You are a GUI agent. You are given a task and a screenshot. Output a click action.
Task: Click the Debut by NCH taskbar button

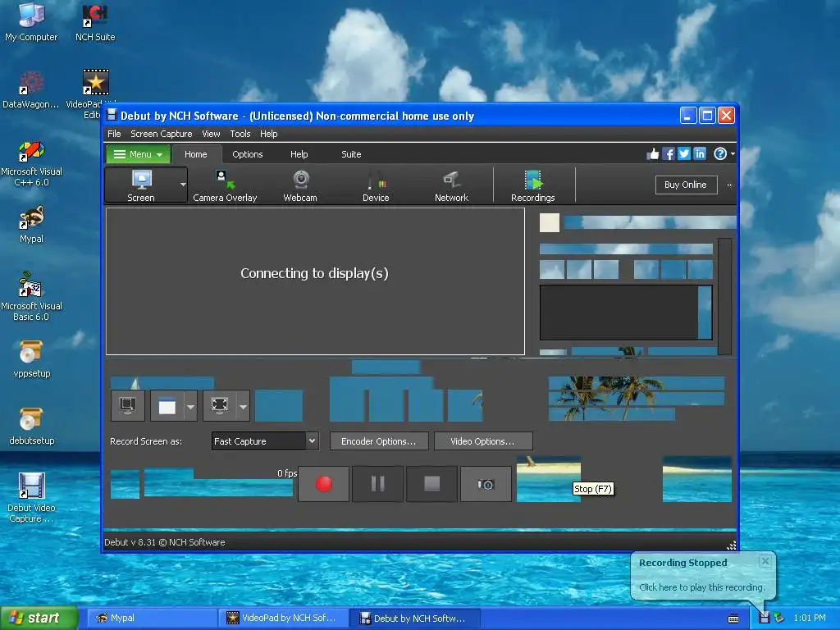pos(415,618)
